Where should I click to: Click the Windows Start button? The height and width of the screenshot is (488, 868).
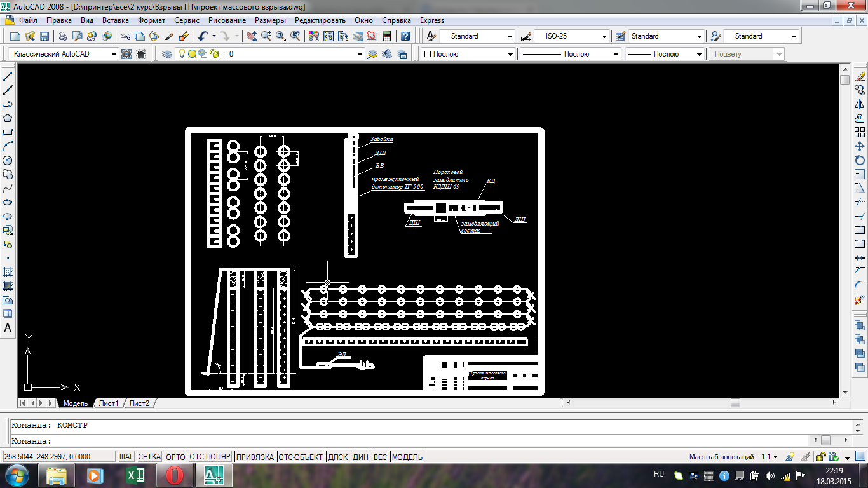16,475
